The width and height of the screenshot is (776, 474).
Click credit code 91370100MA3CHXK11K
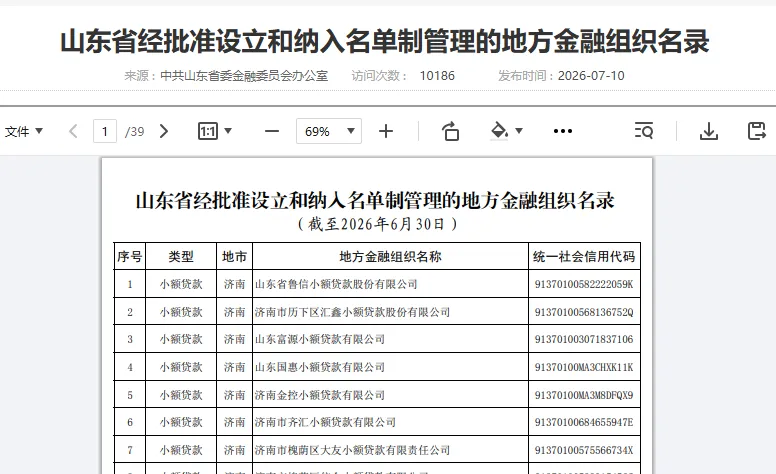(584, 367)
